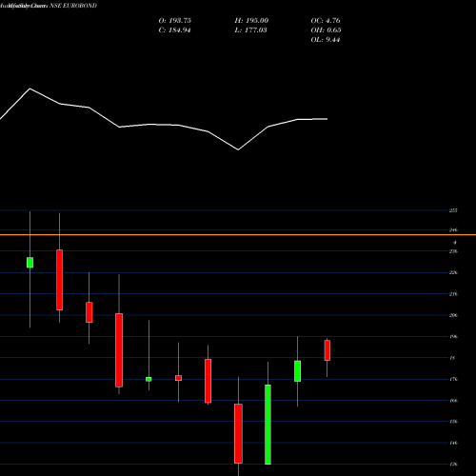
Task: Click the tall green candlestick near chart bottom
Action: tap(268, 425)
